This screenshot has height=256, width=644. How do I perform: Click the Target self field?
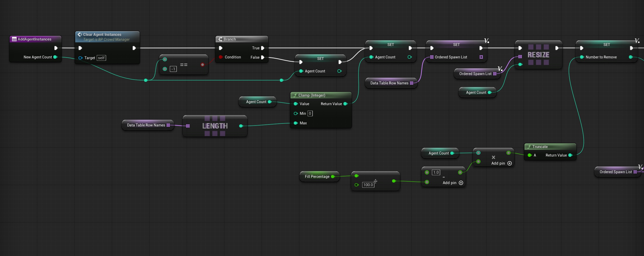(101, 58)
